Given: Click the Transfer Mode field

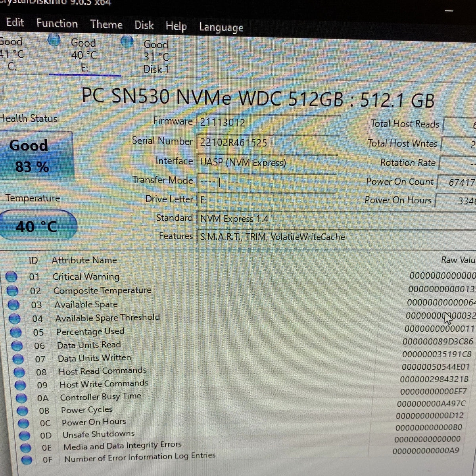Looking at the screenshot, I should [x=267, y=182].
